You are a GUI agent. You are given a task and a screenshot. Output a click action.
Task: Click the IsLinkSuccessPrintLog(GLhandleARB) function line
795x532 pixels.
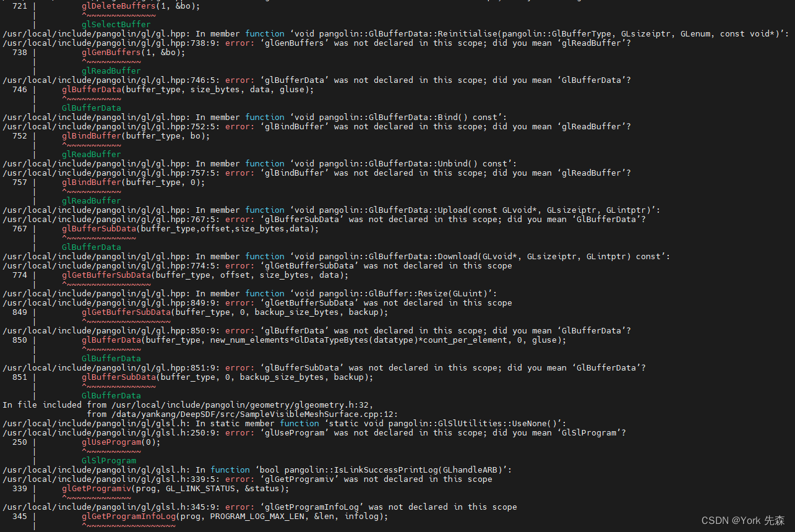tap(257, 470)
